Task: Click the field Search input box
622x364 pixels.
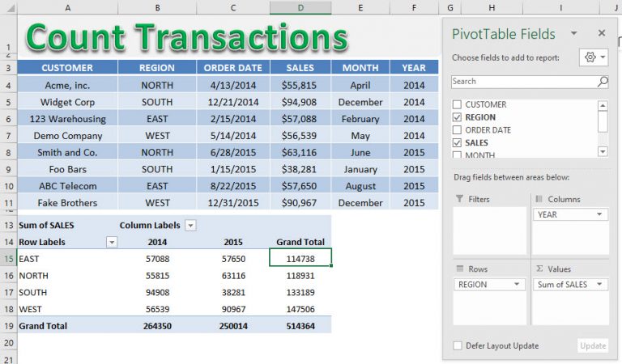Action: click(522, 82)
